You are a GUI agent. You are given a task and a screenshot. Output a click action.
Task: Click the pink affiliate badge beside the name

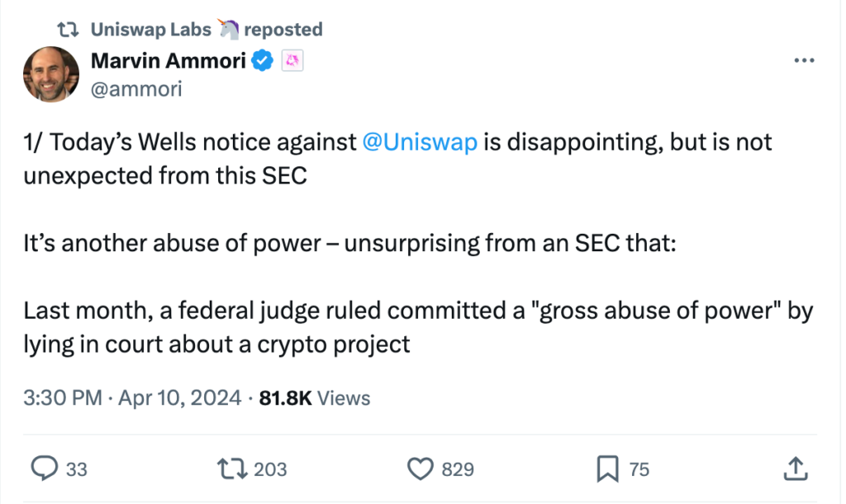pos(291,60)
